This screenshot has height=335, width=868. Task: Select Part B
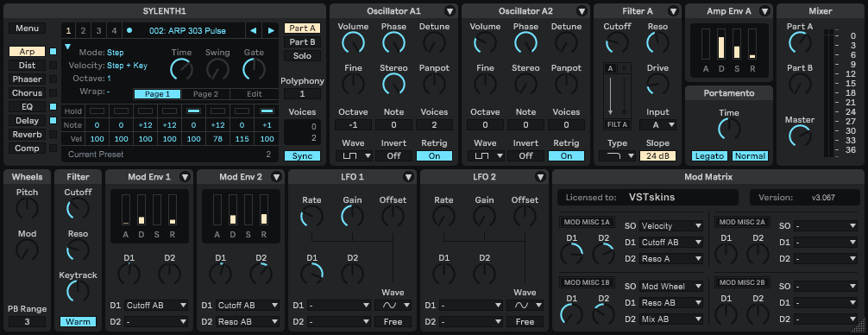[302, 42]
